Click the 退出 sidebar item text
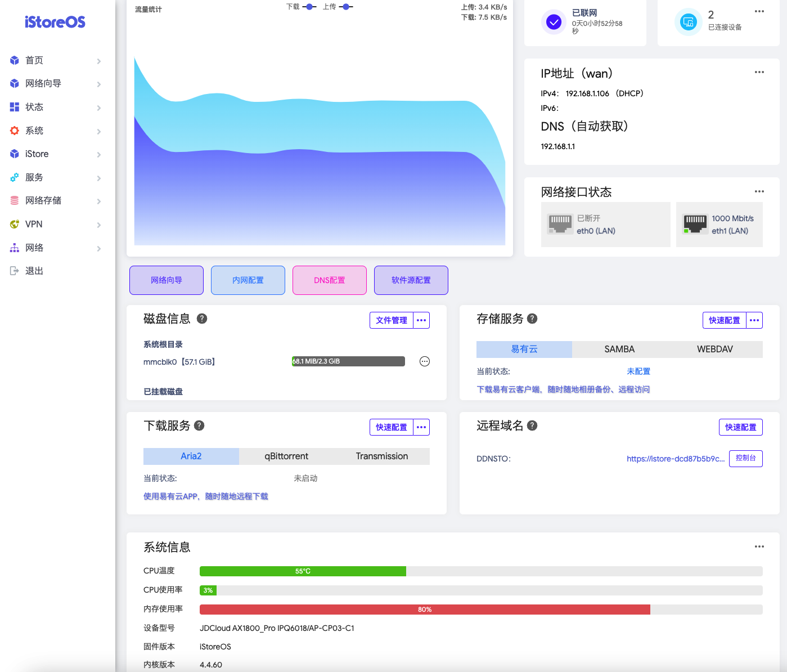The width and height of the screenshot is (787, 672). pos(34,271)
